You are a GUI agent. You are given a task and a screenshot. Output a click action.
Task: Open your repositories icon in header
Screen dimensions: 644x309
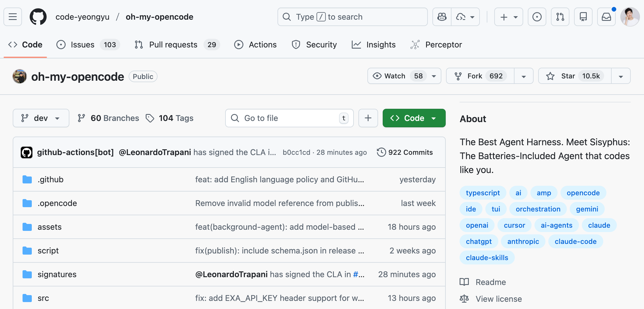tap(583, 17)
